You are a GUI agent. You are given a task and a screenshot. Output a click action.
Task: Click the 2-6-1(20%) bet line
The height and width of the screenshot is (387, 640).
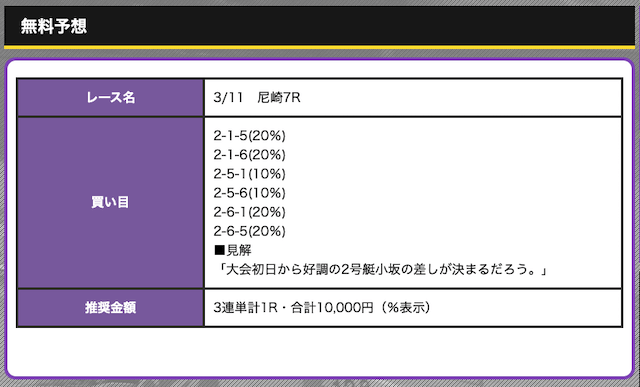click(249, 212)
